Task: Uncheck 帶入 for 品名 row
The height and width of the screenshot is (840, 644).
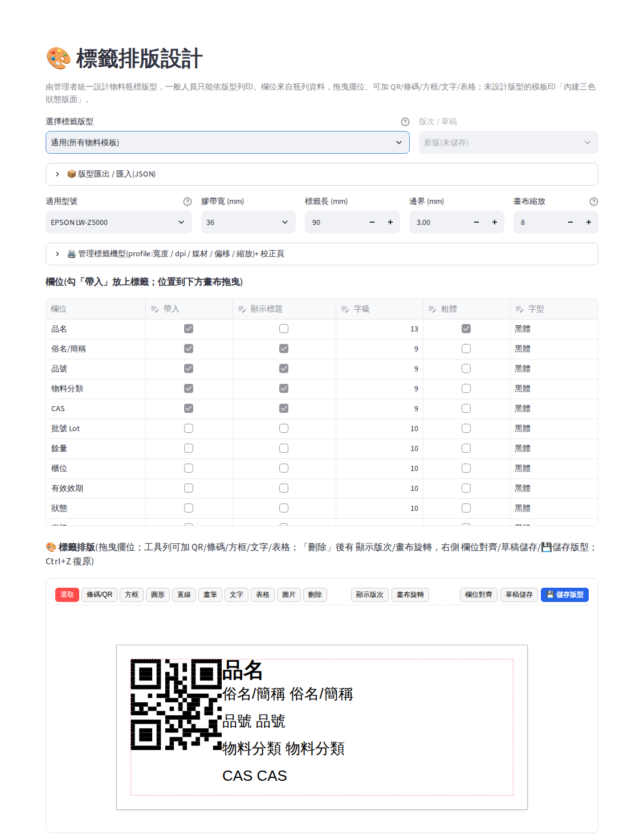Action: point(189,329)
